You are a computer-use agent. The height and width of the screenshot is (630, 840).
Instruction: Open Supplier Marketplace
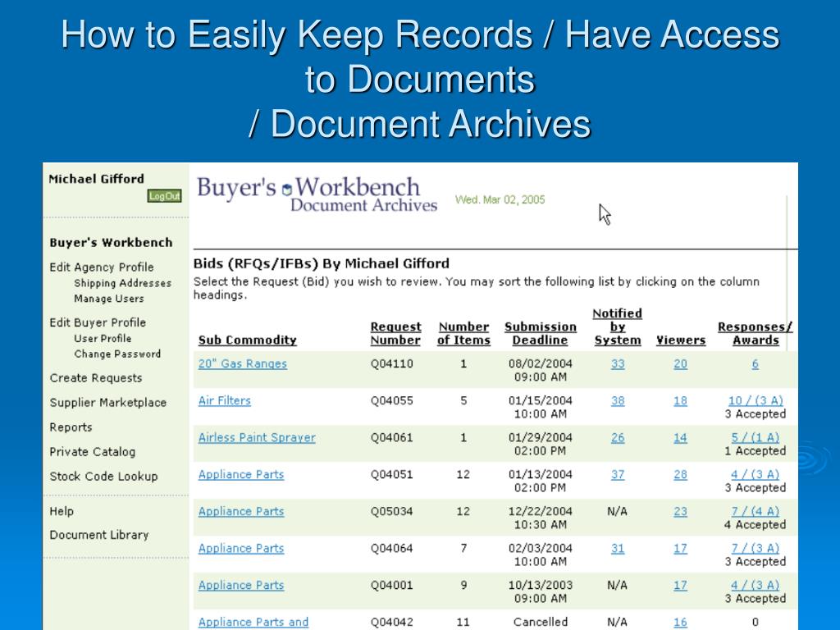107,402
